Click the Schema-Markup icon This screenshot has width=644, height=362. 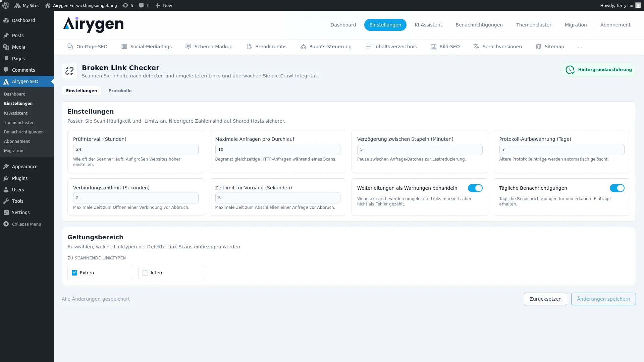click(188, 47)
